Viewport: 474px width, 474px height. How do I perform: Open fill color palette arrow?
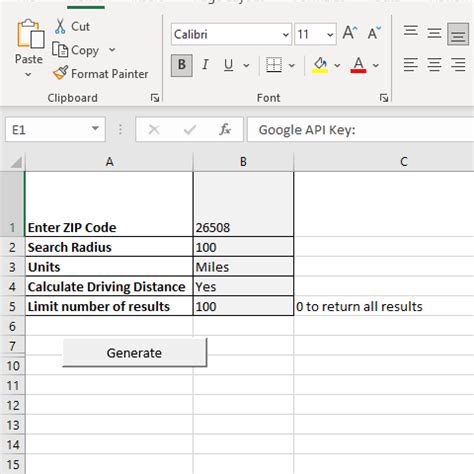[337, 65]
